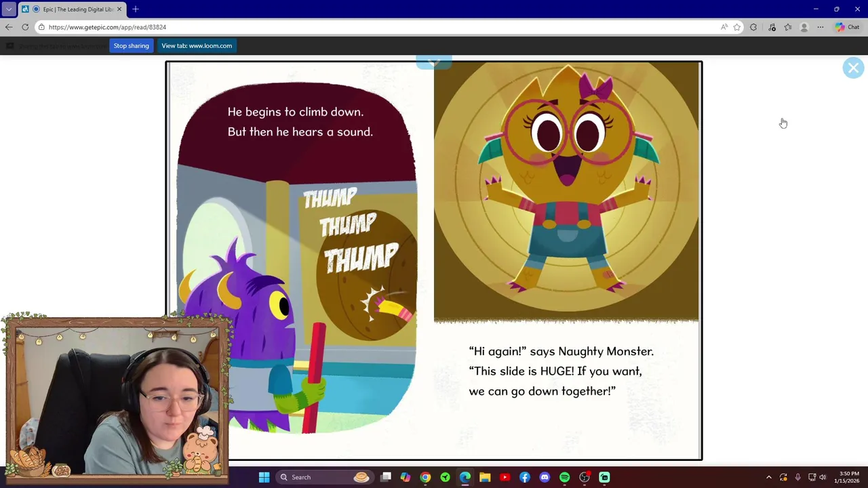Open Facebook from taskbar
868x488 pixels.
tap(524, 477)
